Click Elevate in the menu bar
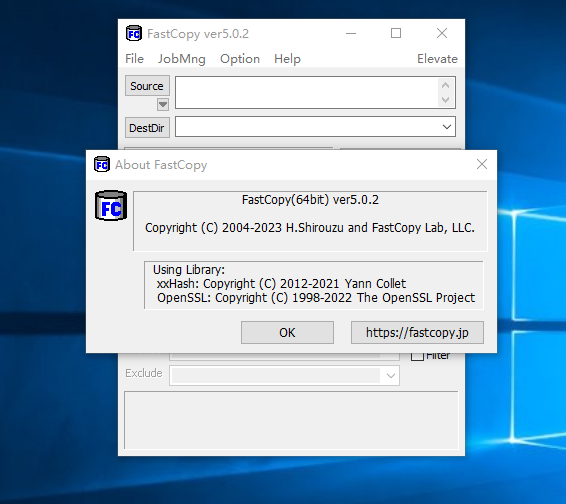566x504 pixels. 437,59
